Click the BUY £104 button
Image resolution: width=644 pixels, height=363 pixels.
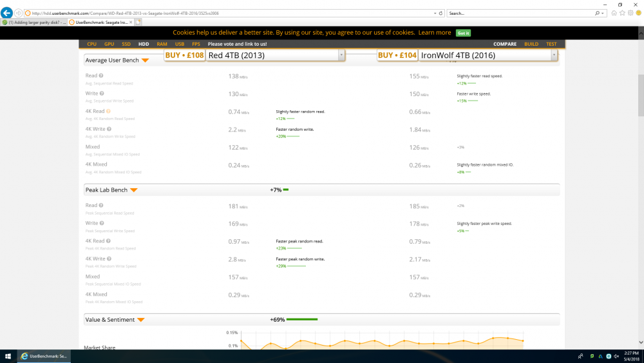click(397, 55)
